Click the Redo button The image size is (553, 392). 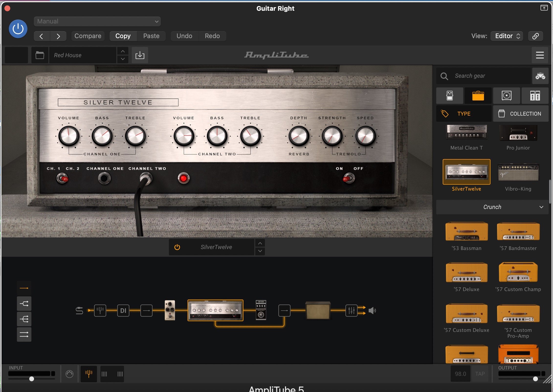[x=212, y=36]
